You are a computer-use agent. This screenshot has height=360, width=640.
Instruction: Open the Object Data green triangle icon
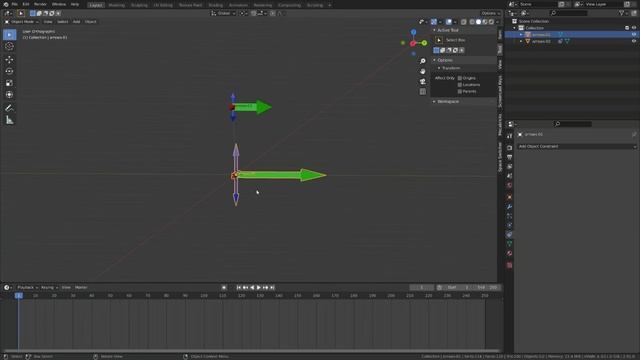[x=509, y=244]
